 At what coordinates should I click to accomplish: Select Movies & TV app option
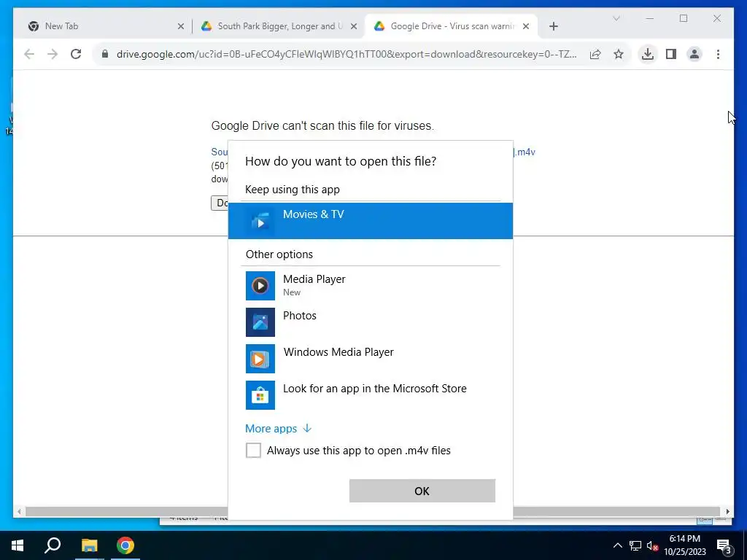tap(370, 220)
